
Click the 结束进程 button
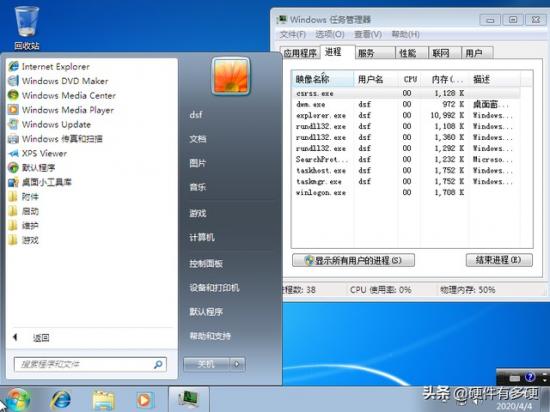pyautogui.click(x=499, y=260)
